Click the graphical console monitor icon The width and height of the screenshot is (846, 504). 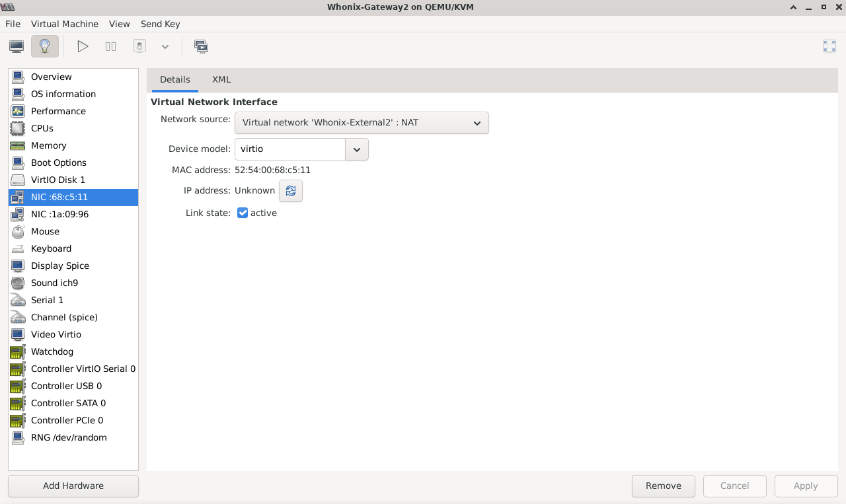click(x=17, y=46)
